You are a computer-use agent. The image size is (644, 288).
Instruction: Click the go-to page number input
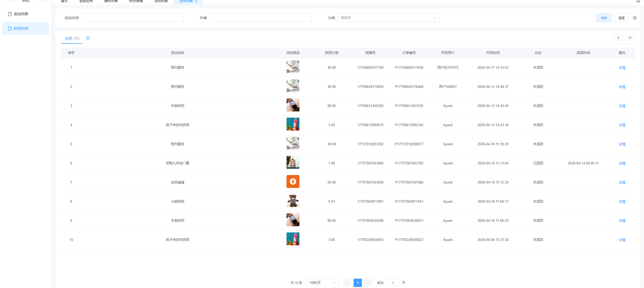[393, 283]
